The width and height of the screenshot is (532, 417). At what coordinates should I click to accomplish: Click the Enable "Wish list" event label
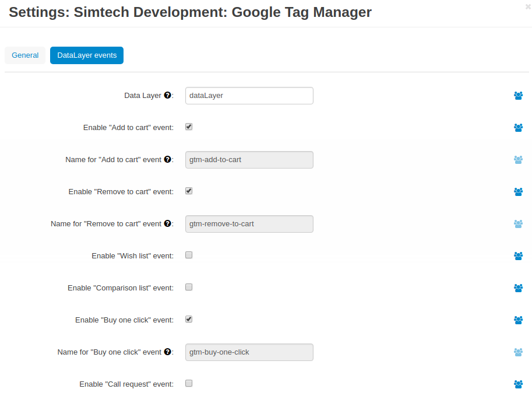133,256
